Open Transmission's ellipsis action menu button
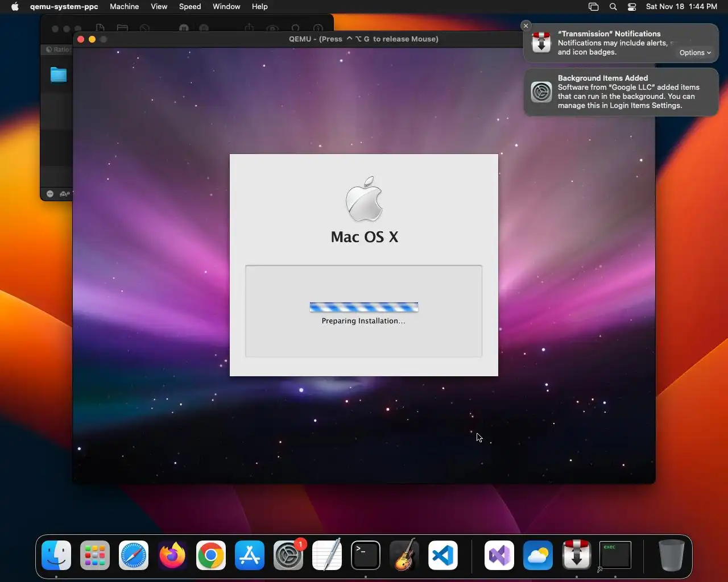The image size is (728, 582). point(50,194)
